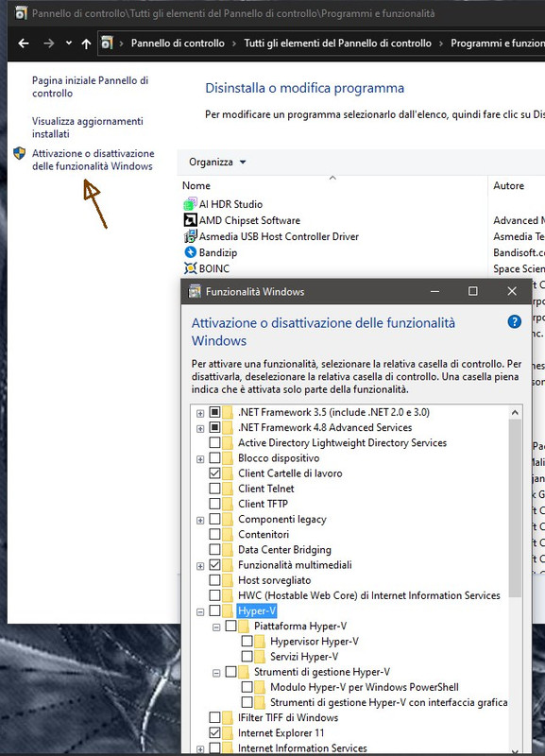
Task: Go up one level with the up arrow
Action: point(86,43)
